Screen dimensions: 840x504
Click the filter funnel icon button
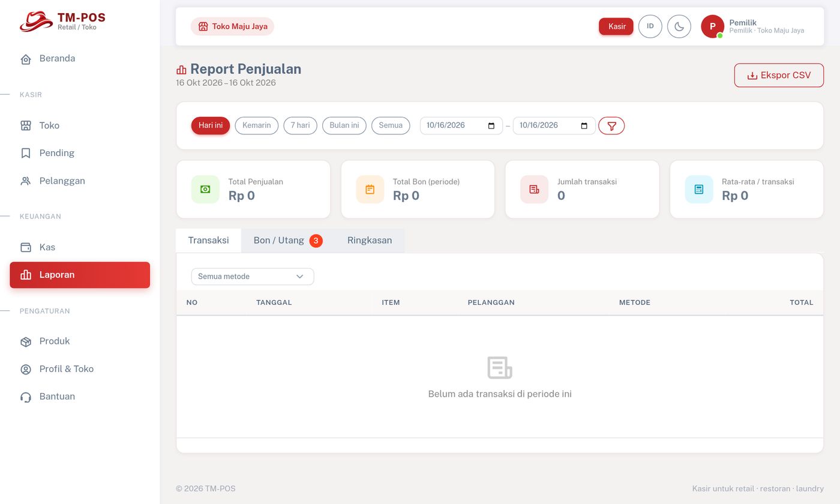point(611,126)
